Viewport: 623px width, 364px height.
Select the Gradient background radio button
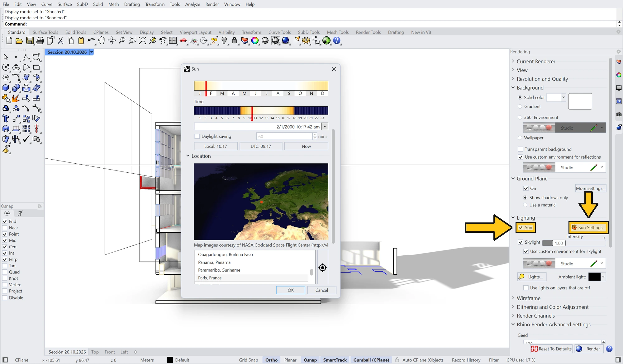click(520, 106)
